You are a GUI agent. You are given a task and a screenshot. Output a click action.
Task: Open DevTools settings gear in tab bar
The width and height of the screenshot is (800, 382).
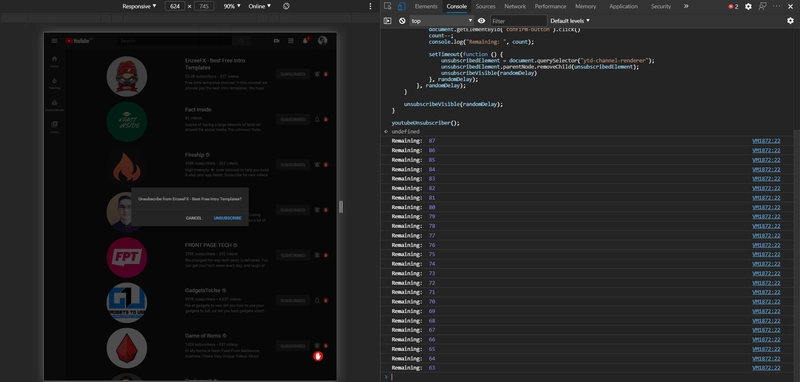(x=748, y=6)
